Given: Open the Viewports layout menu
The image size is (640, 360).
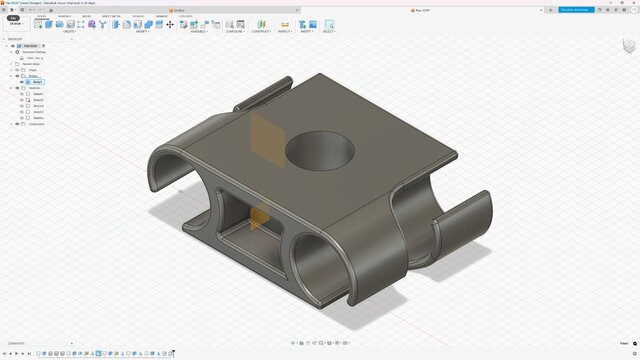Looking at the screenshot, I should click(x=346, y=343).
